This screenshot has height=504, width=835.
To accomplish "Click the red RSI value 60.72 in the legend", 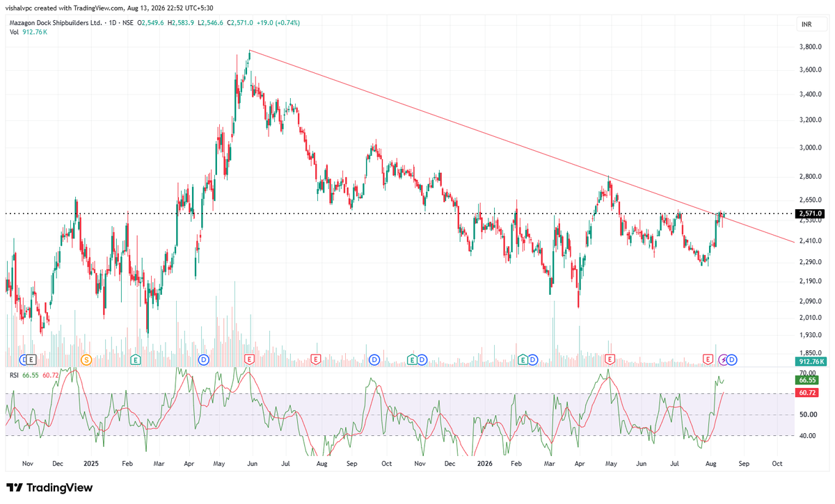I will [50, 375].
